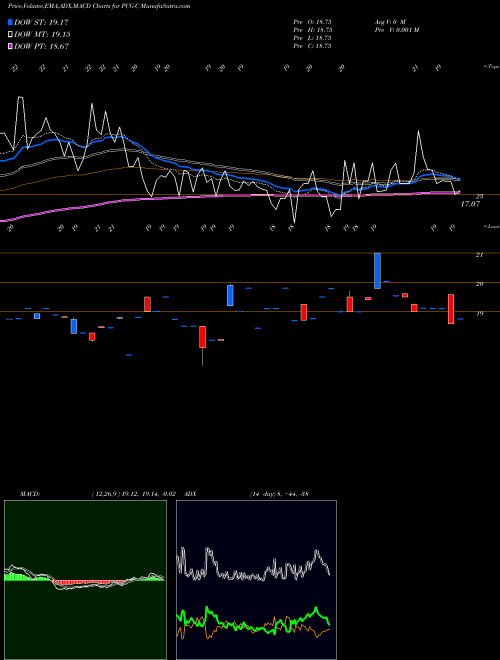This screenshot has height=660, width=500.
Task: Click the ADX indicator chart panel
Action: [x=256, y=580]
